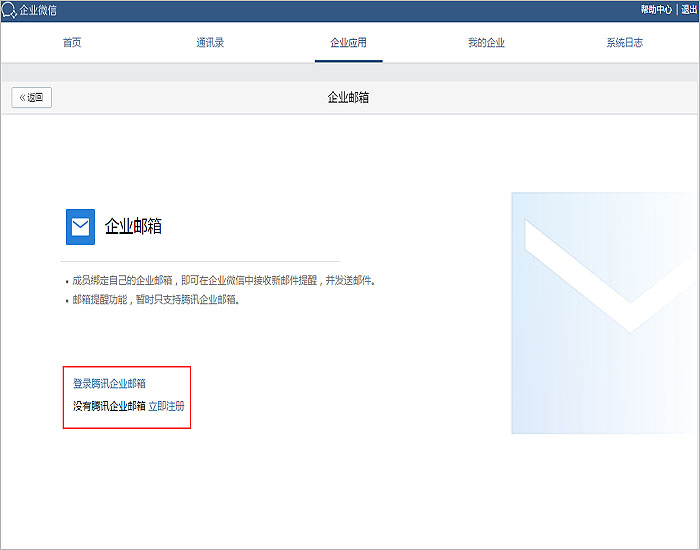
Task: Click the divider line under 企业邮箱 heading
Action: [202, 261]
